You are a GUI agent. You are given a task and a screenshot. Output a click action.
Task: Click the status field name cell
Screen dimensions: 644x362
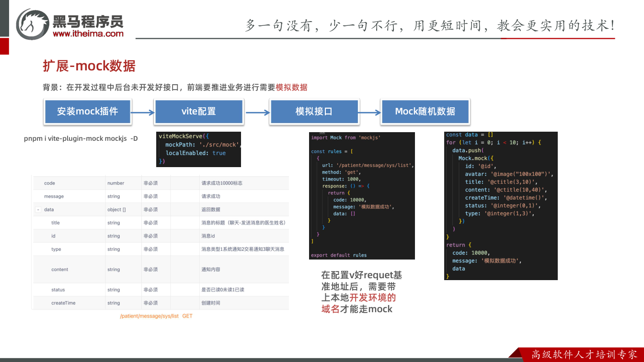click(x=58, y=290)
